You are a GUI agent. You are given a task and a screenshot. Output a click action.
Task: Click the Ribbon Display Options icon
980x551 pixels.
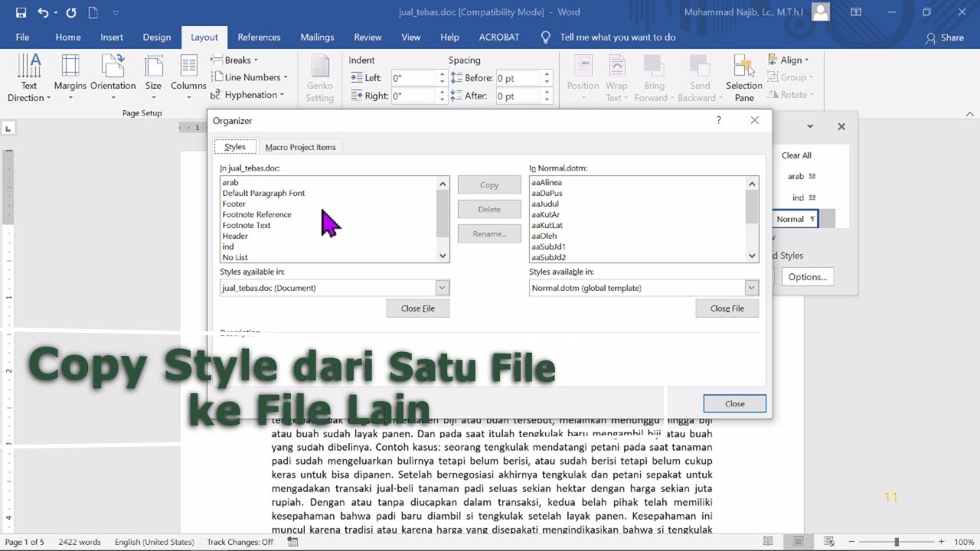tap(856, 12)
